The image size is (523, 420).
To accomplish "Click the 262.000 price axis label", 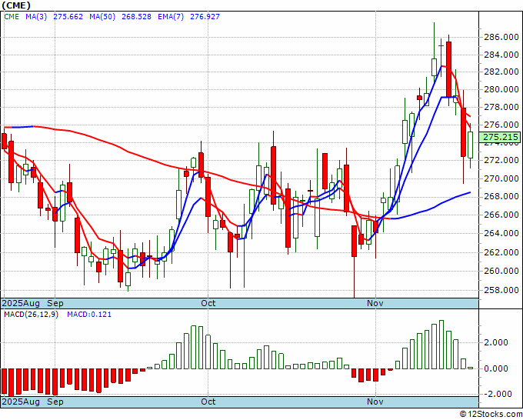I will (501, 252).
